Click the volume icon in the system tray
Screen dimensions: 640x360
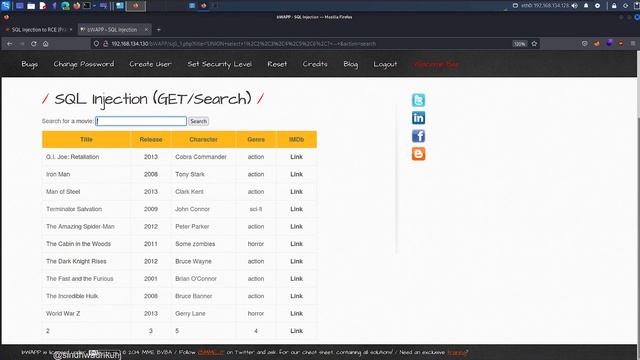[575, 6]
